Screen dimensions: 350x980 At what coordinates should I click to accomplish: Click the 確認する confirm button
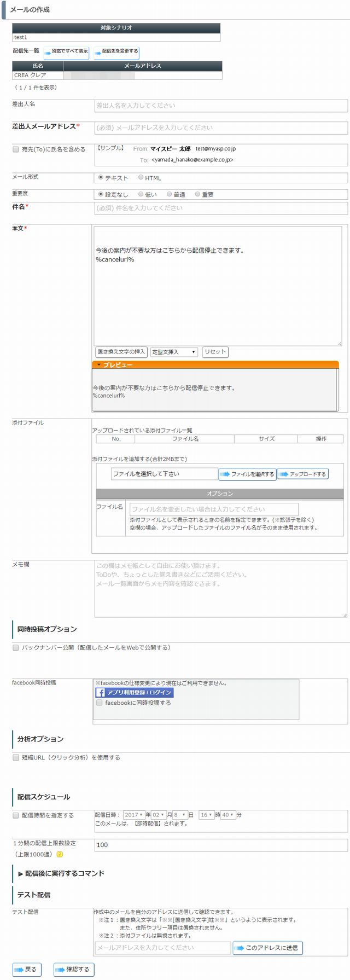[x=74, y=969]
